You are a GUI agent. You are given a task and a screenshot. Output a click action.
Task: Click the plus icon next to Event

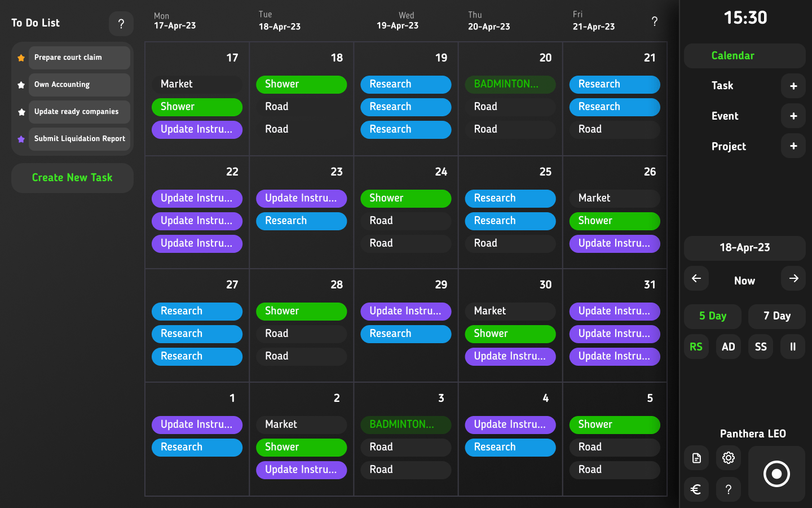coord(793,116)
